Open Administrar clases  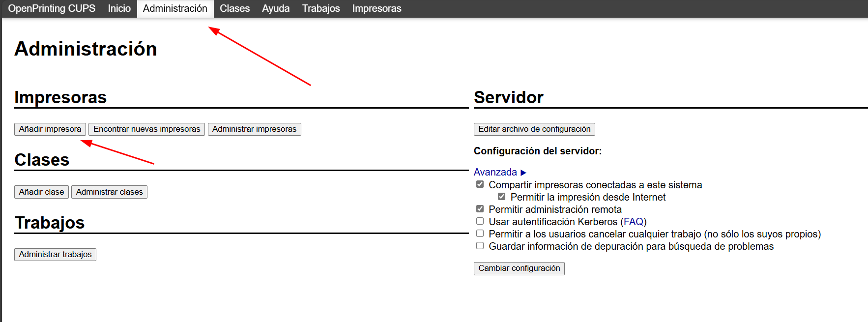point(109,192)
